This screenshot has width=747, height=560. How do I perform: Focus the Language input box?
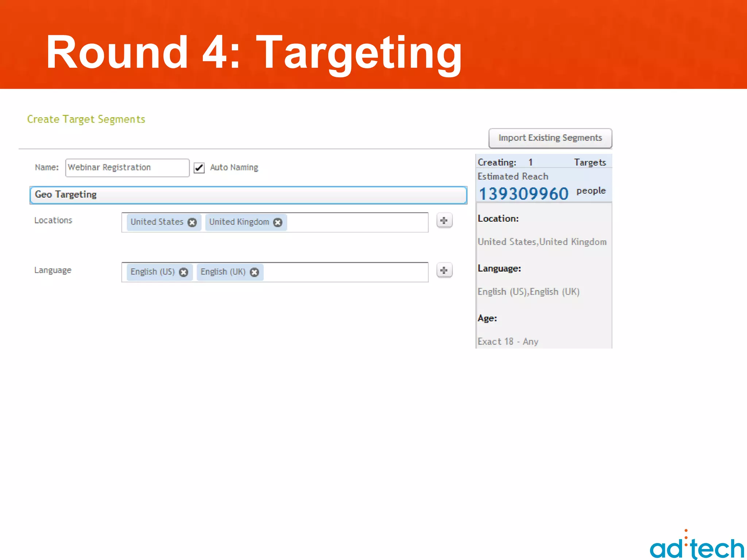pos(275,272)
